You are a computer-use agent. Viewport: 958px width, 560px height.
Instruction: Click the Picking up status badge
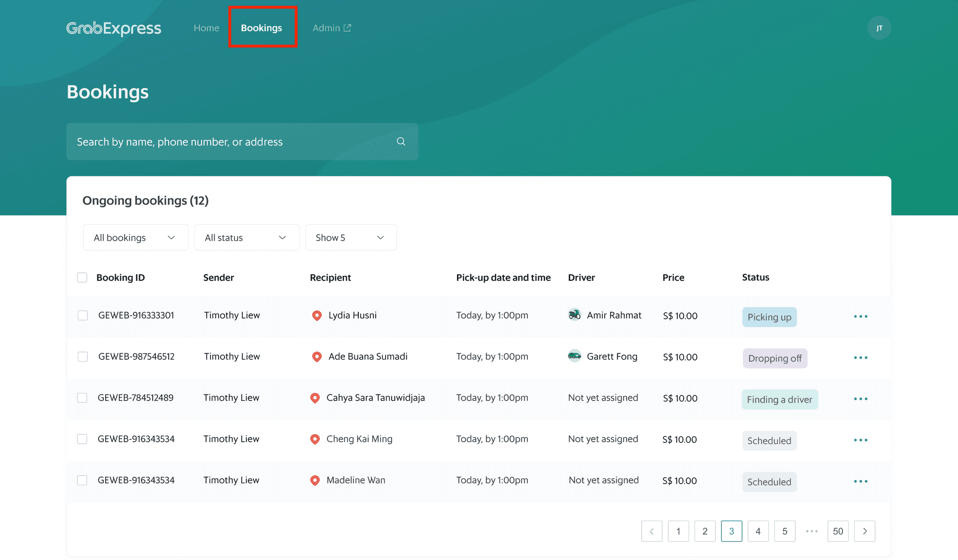coord(769,318)
